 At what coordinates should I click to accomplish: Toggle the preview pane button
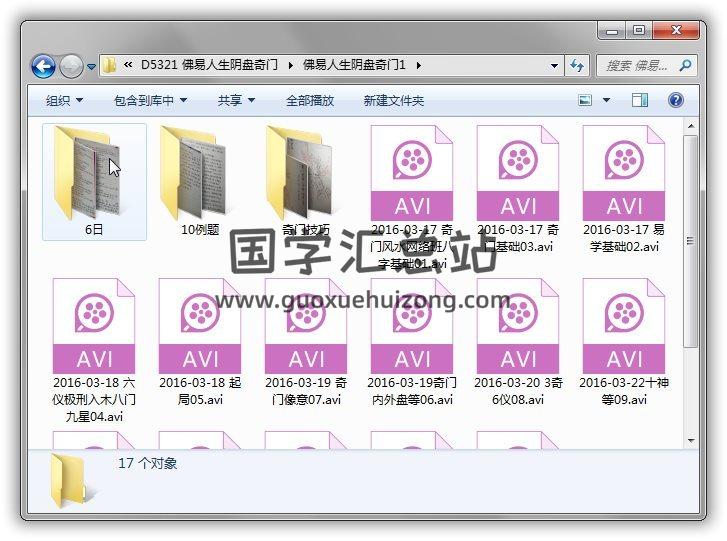click(640, 100)
